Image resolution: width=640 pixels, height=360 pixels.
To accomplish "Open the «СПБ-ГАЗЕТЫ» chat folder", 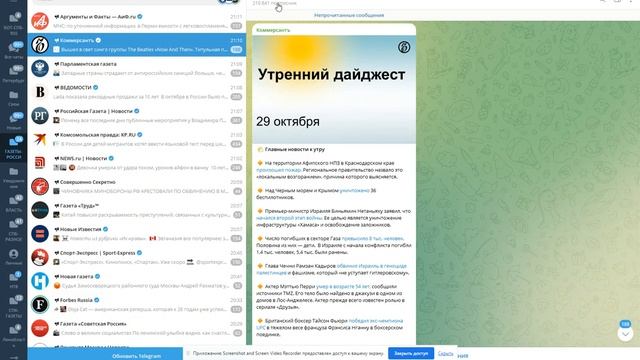I will click(x=13, y=306).
